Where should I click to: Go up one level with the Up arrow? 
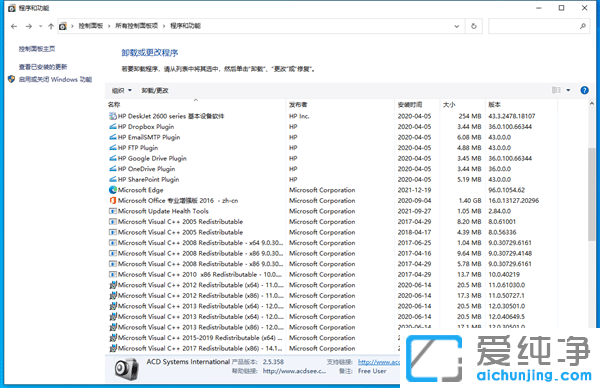tap(51, 26)
